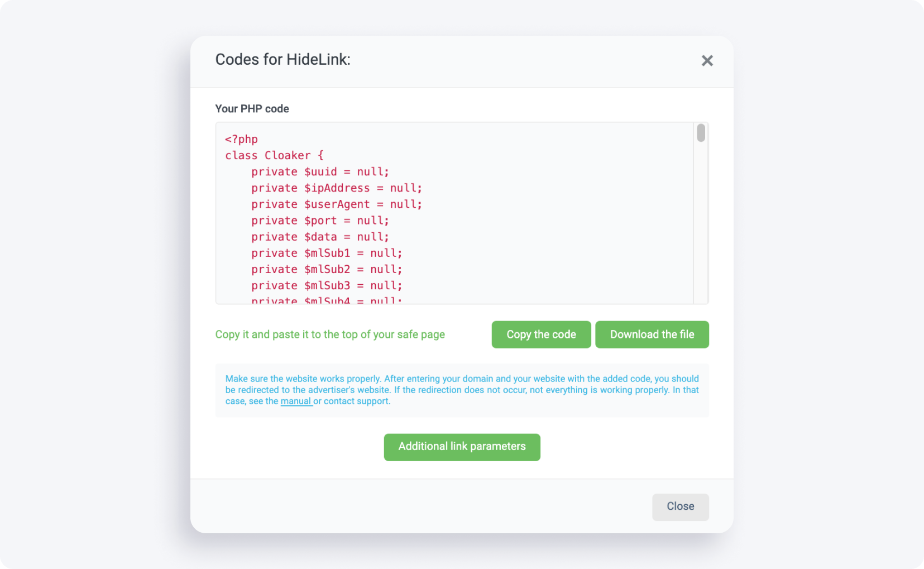Click the Your PHP code label

[x=252, y=108]
